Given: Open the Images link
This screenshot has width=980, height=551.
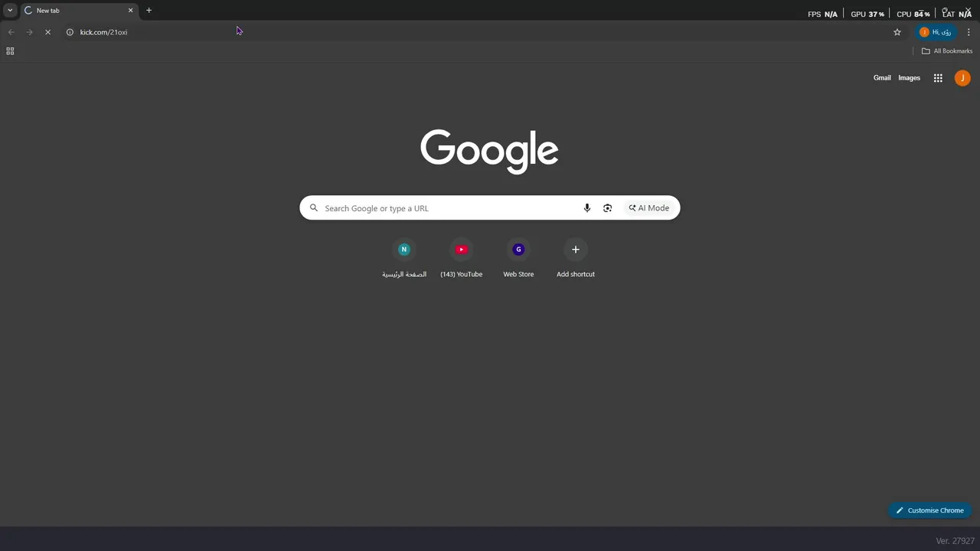Looking at the screenshot, I should (x=909, y=78).
